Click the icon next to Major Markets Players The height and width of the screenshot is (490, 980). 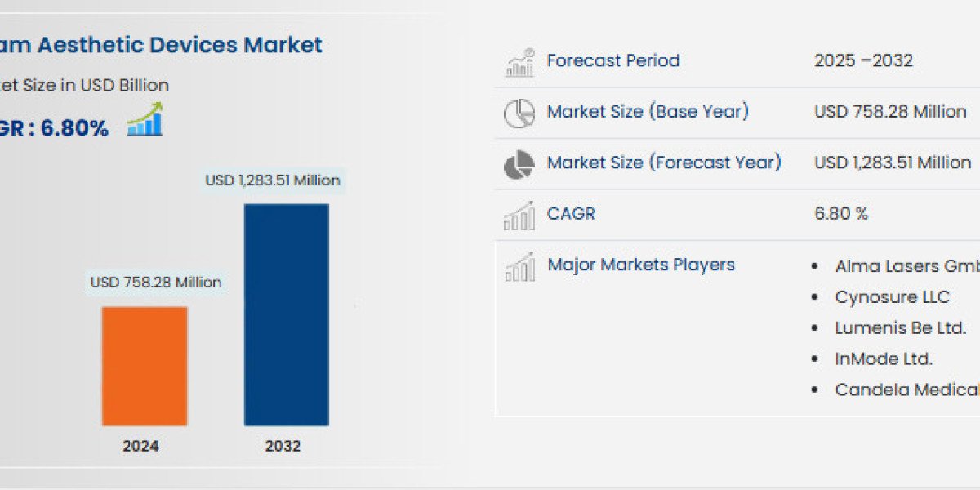[x=519, y=267]
